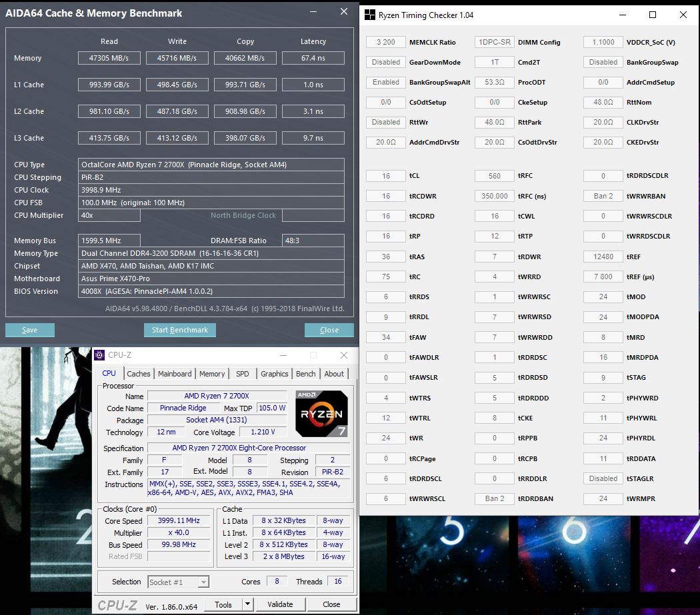Click the tRDRDBAN Ban 2 field
The height and width of the screenshot is (615, 700).
[494, 498]
